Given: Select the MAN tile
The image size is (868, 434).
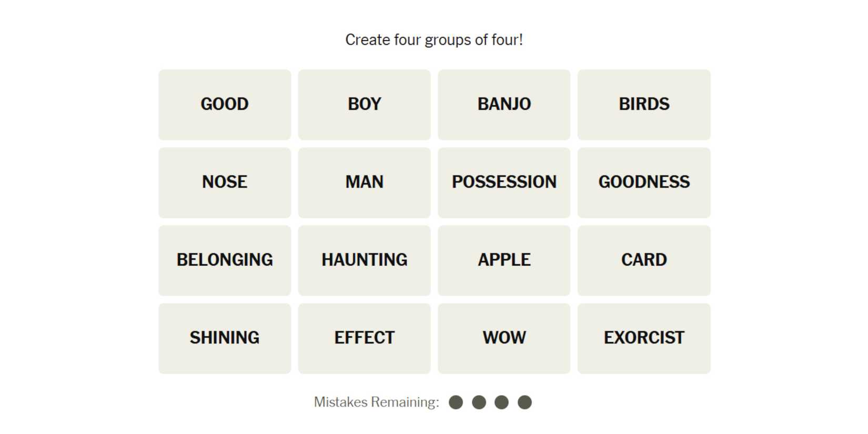Looking at the screenshot, I should (364, 182).
